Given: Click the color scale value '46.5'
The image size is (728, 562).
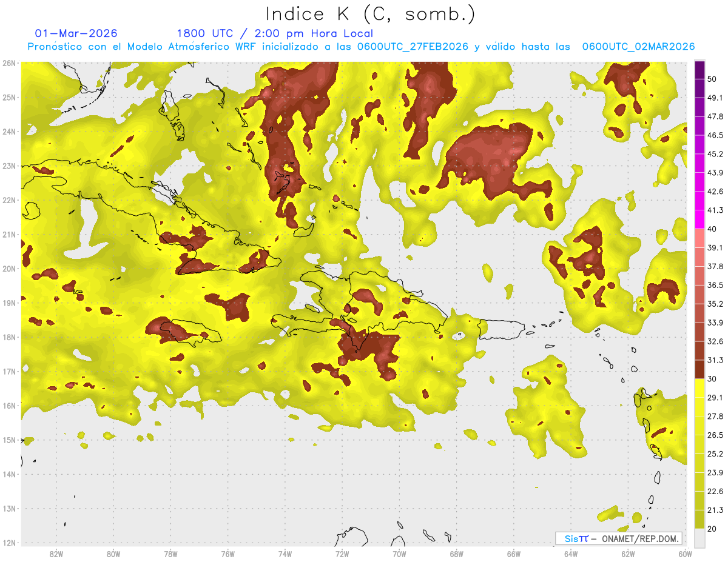Looking at the screenshot, I should click(x=715, y=135).
